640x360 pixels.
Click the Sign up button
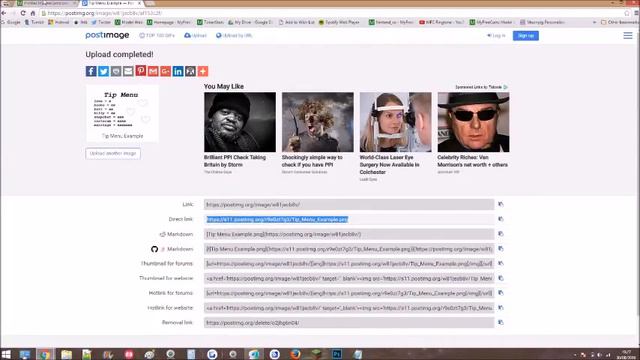(x=526, y=36)
